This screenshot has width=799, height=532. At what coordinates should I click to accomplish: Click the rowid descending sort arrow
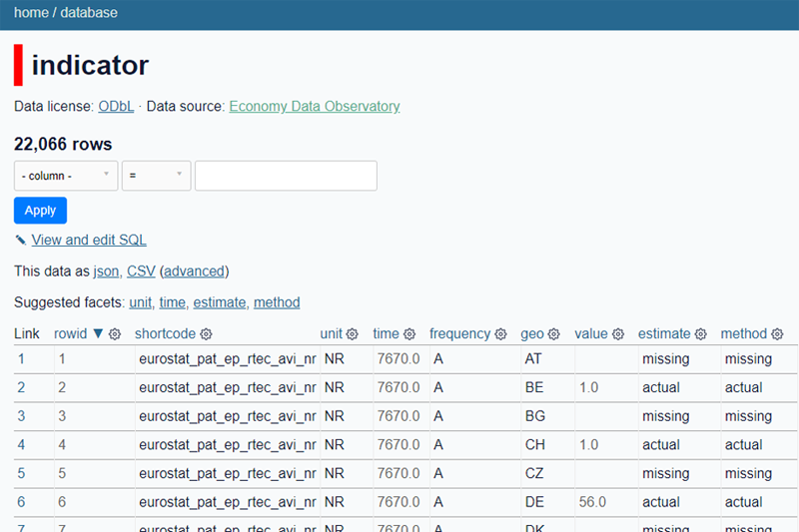(x=98, y=334)
